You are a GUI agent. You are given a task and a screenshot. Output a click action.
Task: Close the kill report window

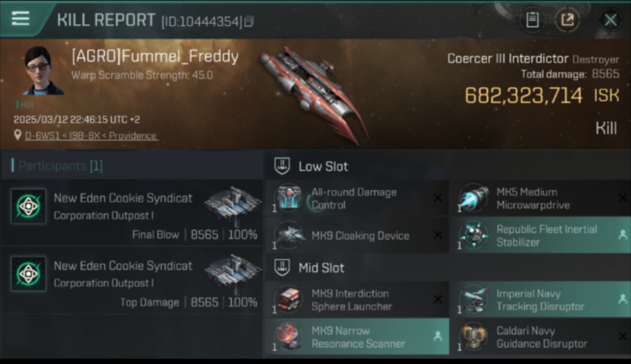pyautogui.click(x=611, y=20)
